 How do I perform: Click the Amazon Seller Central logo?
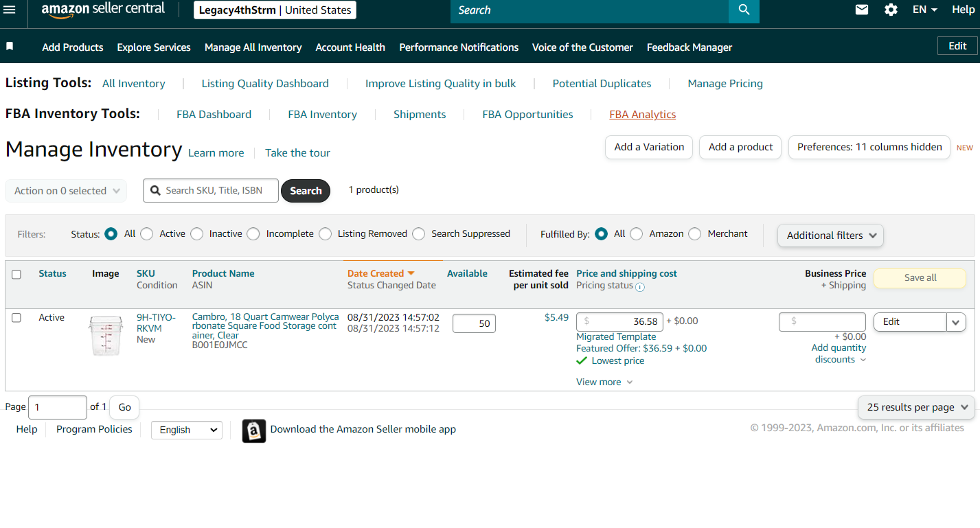103,10
